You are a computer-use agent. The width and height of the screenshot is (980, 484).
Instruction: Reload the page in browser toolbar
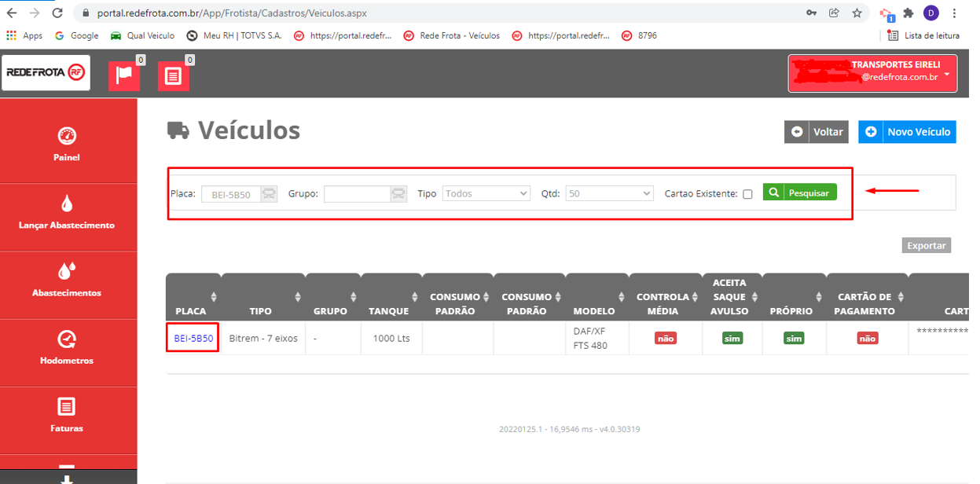[57, 13]
